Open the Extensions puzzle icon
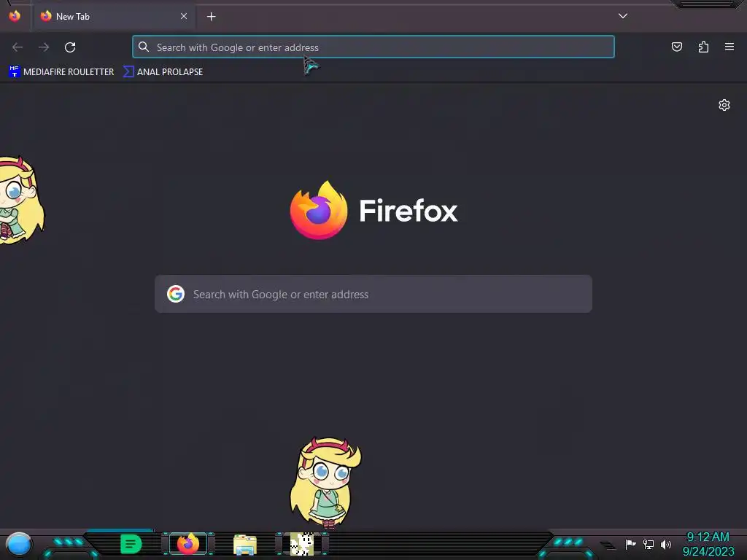 (x=703, y=47)
